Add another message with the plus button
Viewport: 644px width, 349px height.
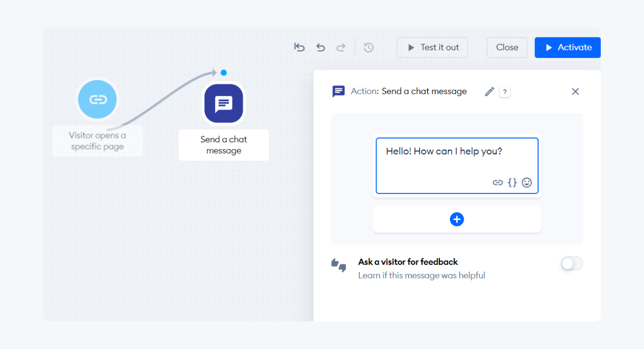(x=457, y=220)
